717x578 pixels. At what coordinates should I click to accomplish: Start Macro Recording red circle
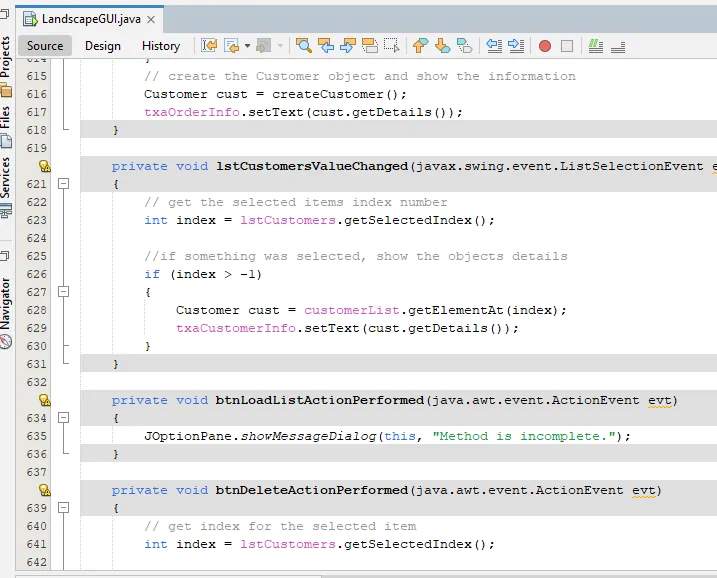click(x=545, y=46)
